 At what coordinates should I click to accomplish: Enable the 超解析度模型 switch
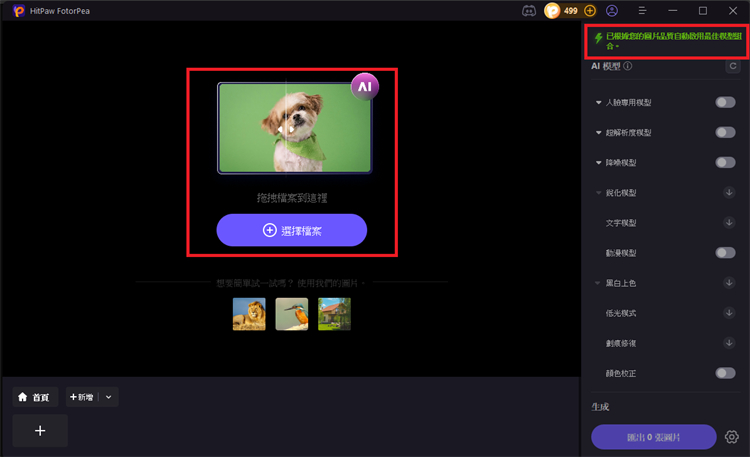pyautogui.click(x=725, y=132)
